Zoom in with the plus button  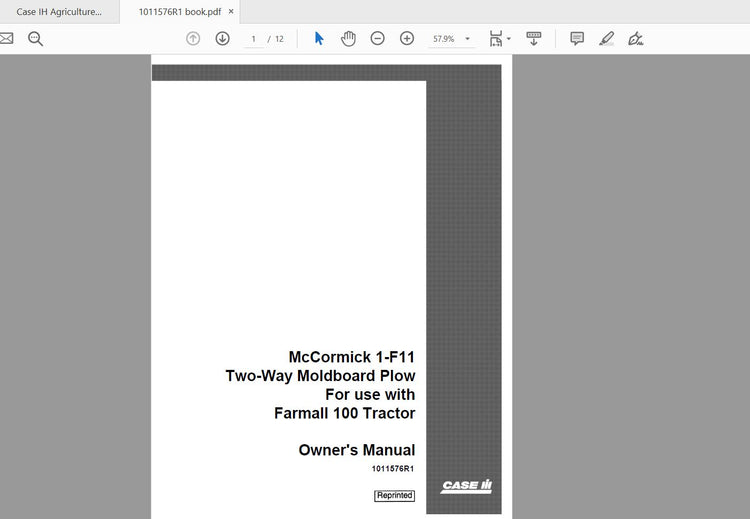point(407,38)
